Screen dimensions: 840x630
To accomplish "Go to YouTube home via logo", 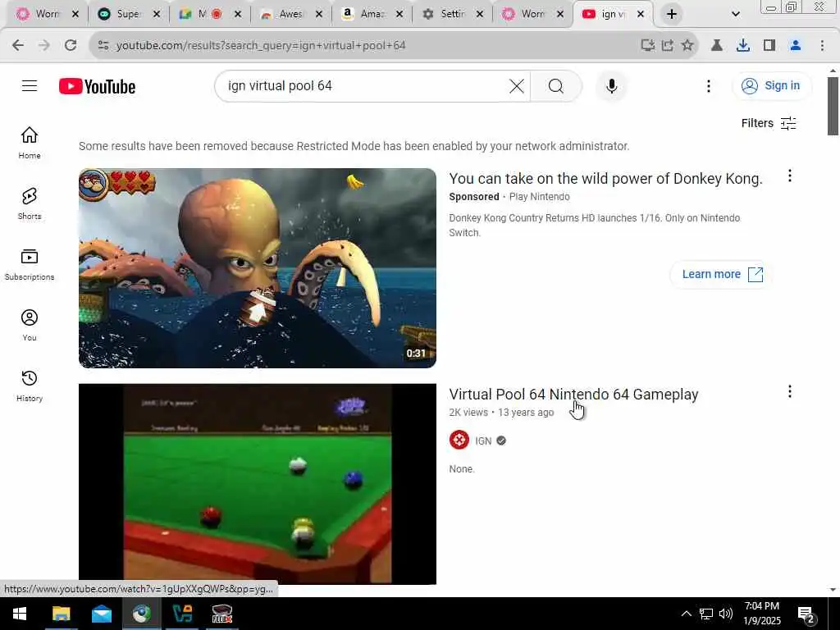I will point(97,86).
